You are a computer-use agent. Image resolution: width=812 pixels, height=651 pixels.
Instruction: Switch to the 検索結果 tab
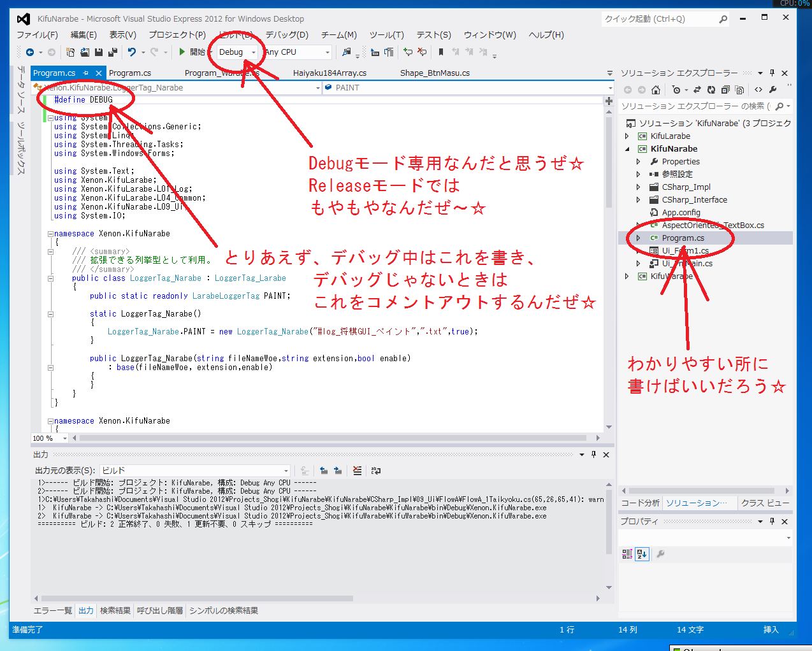pyautogui.click(x=115, y=611)
